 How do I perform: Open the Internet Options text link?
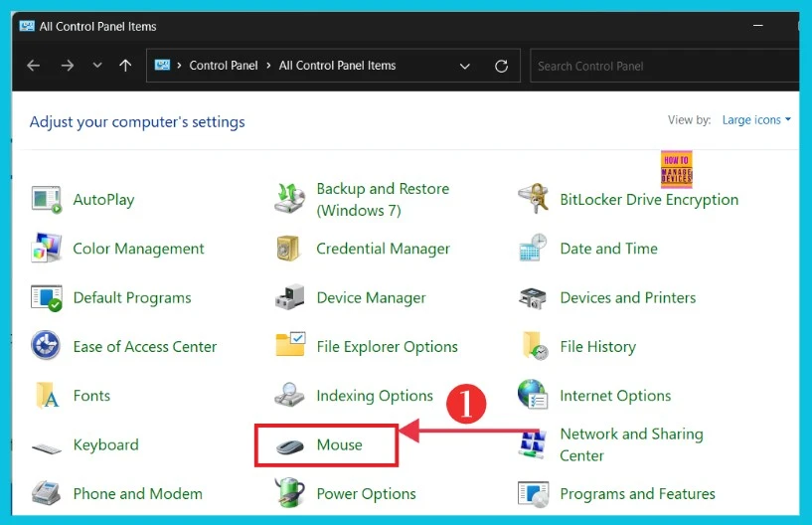(615, 396)
